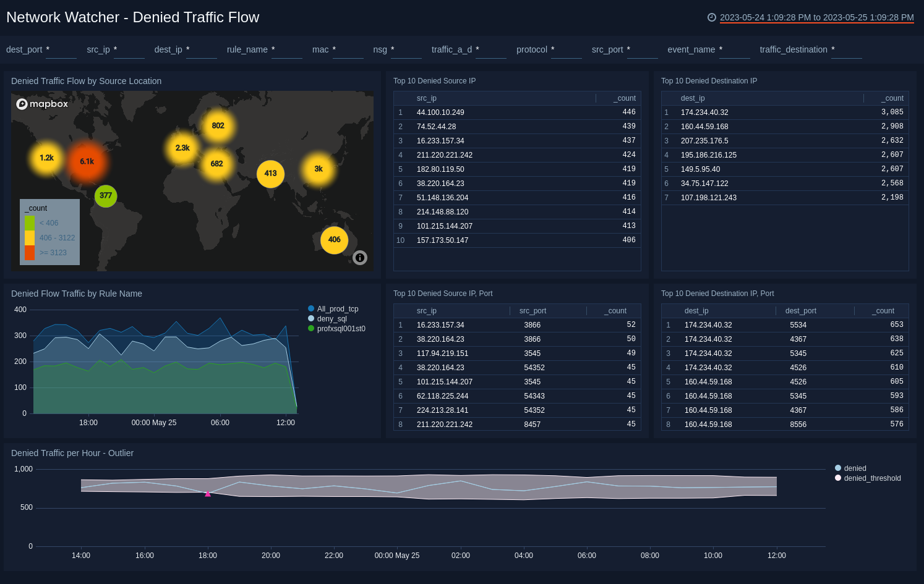Open the map info icon
The width and height of the screenshot is (924, 584).
pos(360,258)
